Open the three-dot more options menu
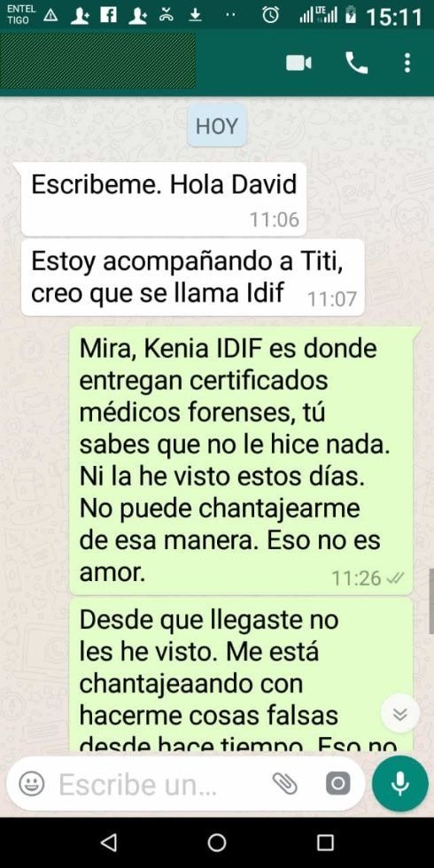The width and height of the screenshot is (434, 868). click(407, 63)
